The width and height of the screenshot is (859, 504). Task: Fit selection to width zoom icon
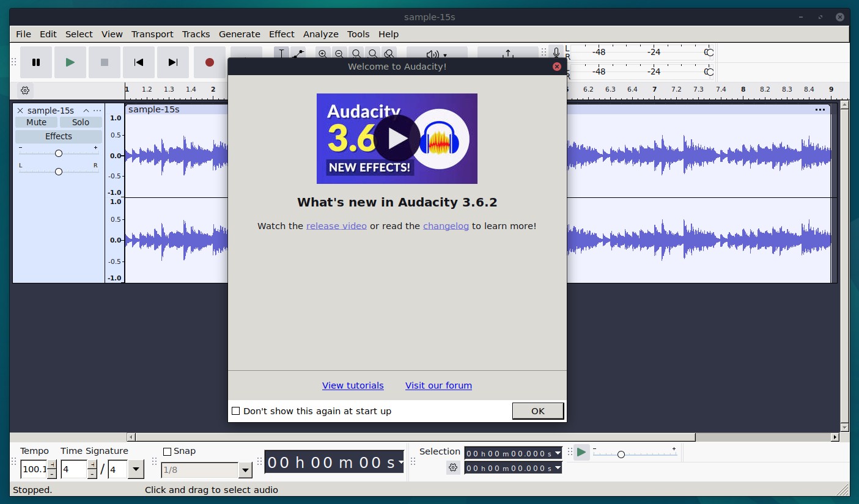(356, 53)
